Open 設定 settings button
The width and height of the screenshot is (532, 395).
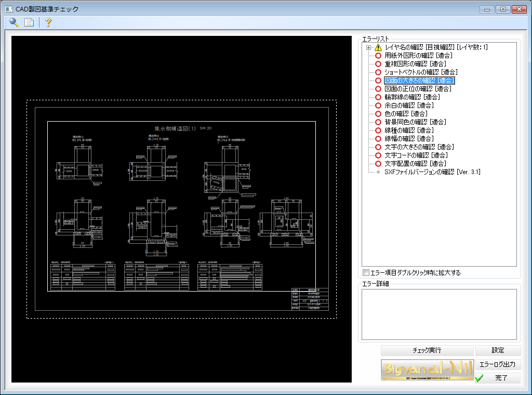point(498,350)
